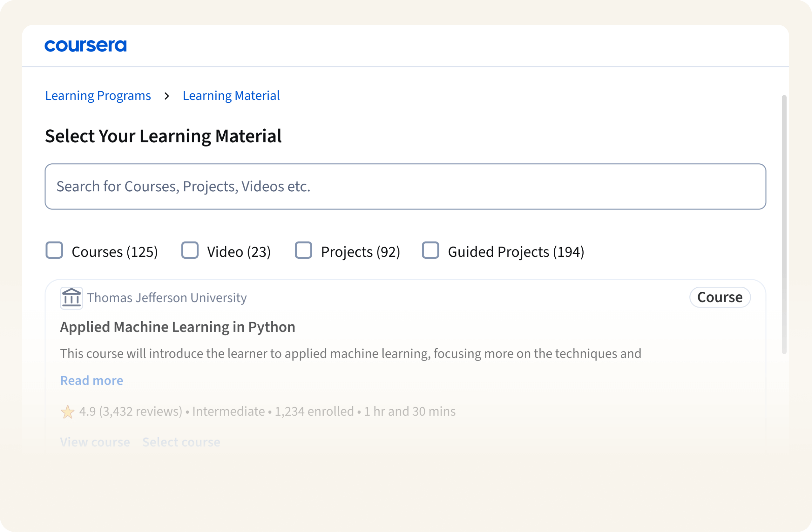
Task: Click the Course type badge
Action: coord(720,297)
